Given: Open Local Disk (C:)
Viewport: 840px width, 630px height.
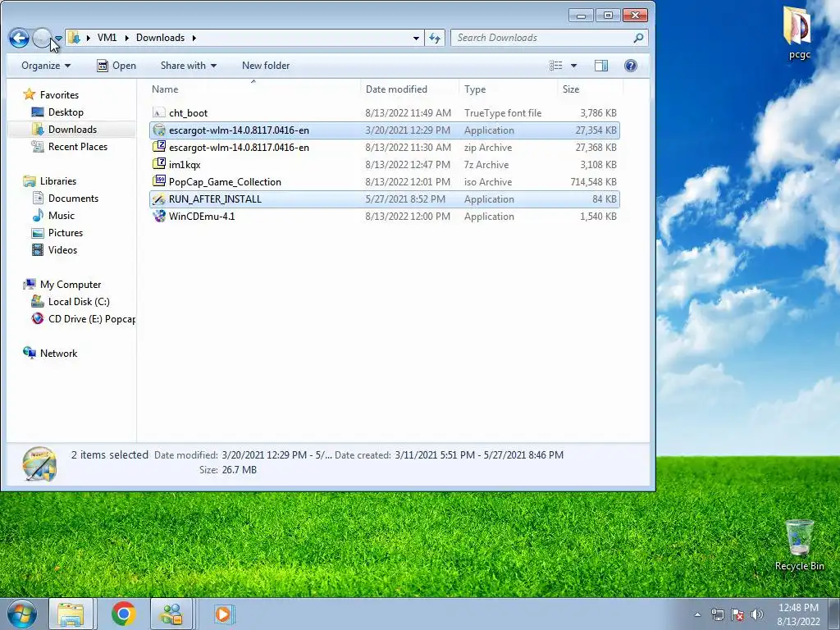Looking at the screenshot, I should point(79,302).
